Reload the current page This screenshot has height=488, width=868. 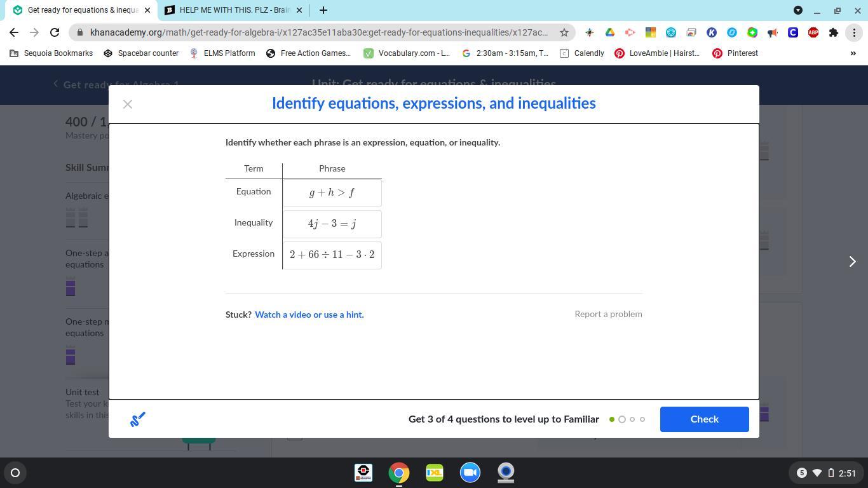click(x=55, y=32)
